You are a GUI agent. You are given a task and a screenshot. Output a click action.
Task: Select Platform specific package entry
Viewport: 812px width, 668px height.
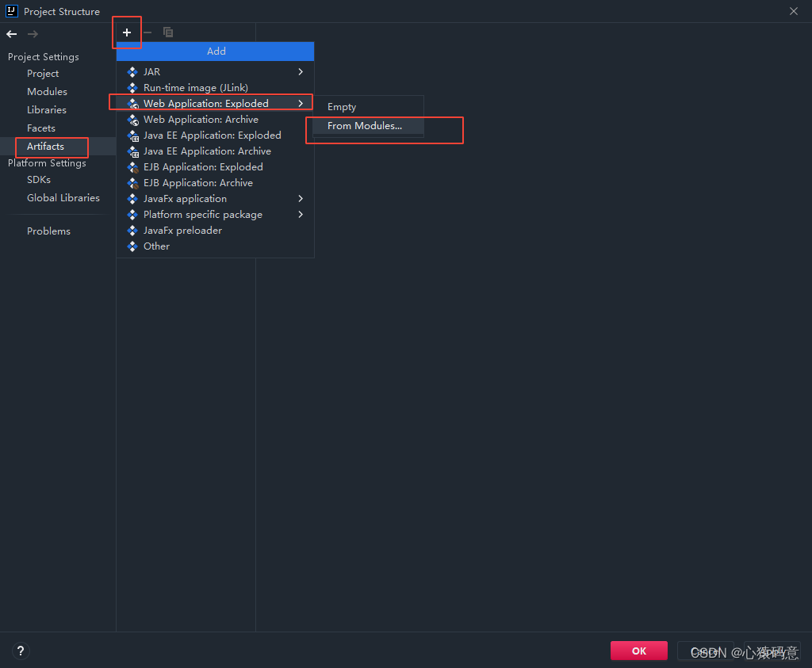(x=215, y=215)
